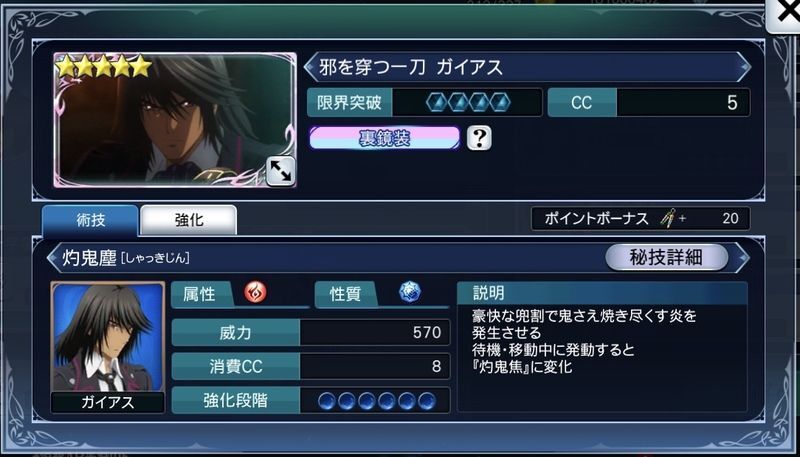The width and height of the screenshot is (800, 457).
Task: Go to next mirrage with right title arrow
Action: [743, 67]
